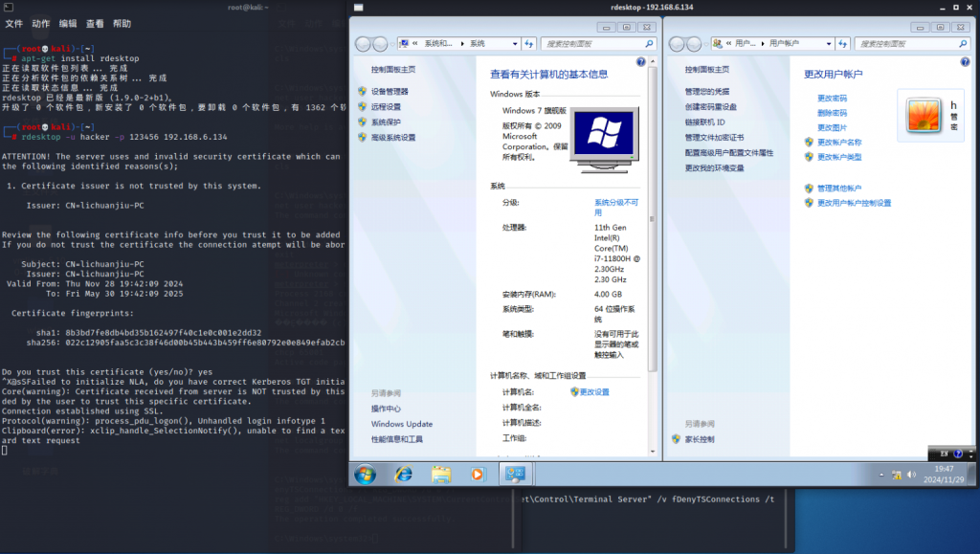This screenshot has width=980, height=554.
Task: Click the 管理其他帐户 link
Action: pos(839,188)
